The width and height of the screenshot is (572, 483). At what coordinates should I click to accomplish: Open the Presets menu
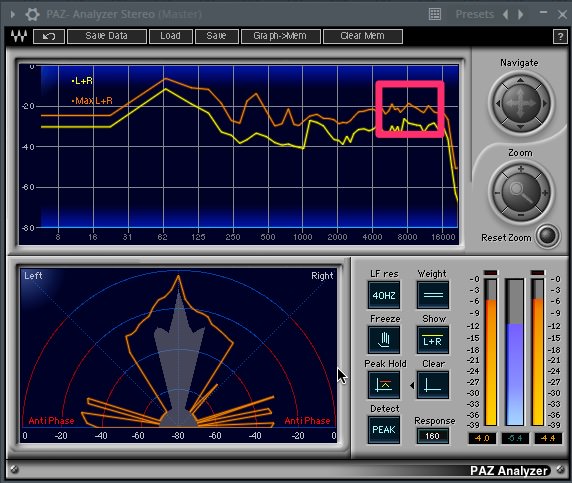coord(475,15)
